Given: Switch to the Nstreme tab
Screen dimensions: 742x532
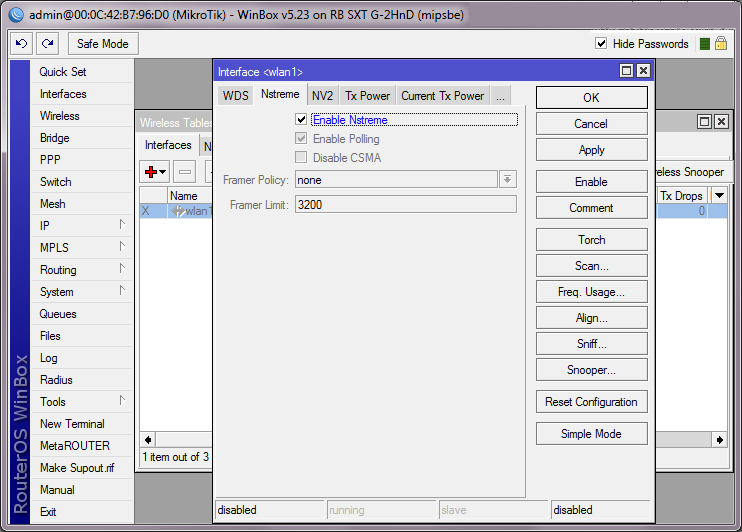Looking at the screenshot, I should tap(280, 94).
